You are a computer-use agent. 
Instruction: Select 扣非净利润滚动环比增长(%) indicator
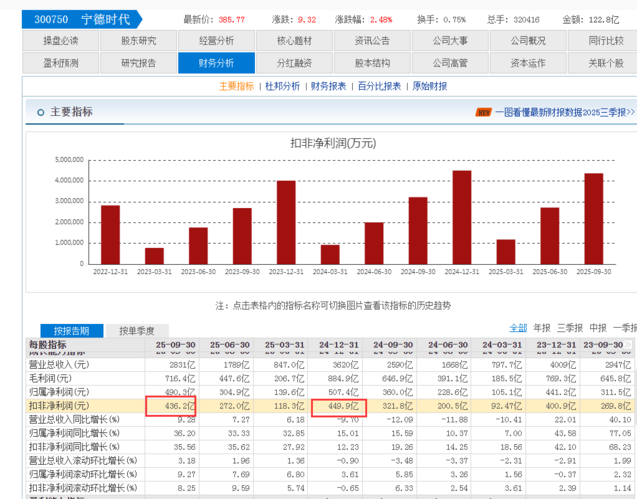coord(83,488)
